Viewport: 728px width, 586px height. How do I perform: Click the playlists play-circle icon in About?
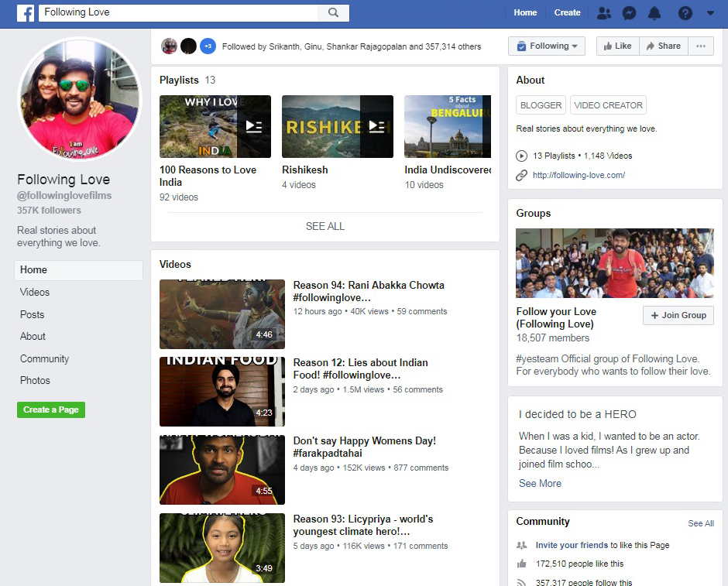click(521, 156)
